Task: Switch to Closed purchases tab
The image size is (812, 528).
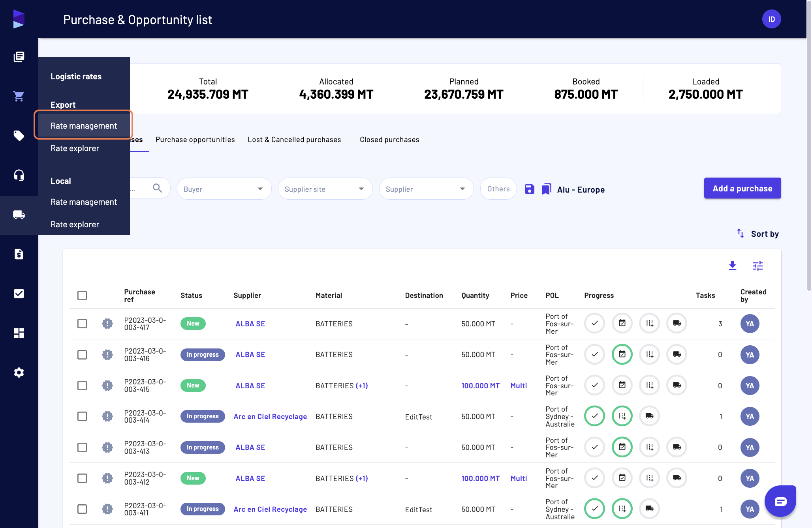Action: [389, 140]
